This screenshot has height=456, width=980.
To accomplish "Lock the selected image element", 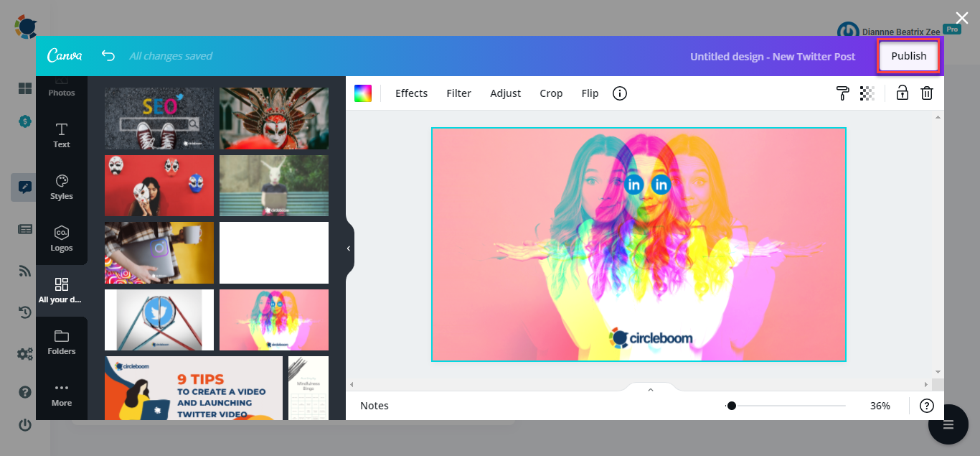I will point(902,93).
